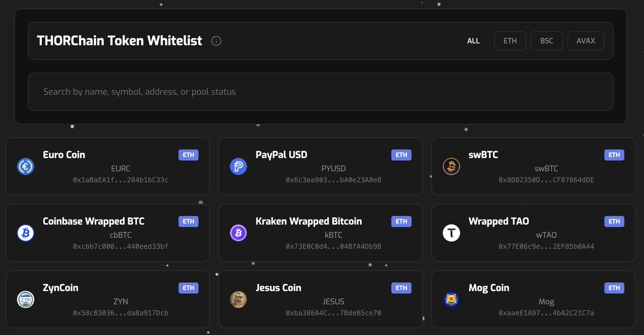The height and width of the screenshot is (335, 644).
Task: Click the Mog Coin token name
Action: pos(489,288)
